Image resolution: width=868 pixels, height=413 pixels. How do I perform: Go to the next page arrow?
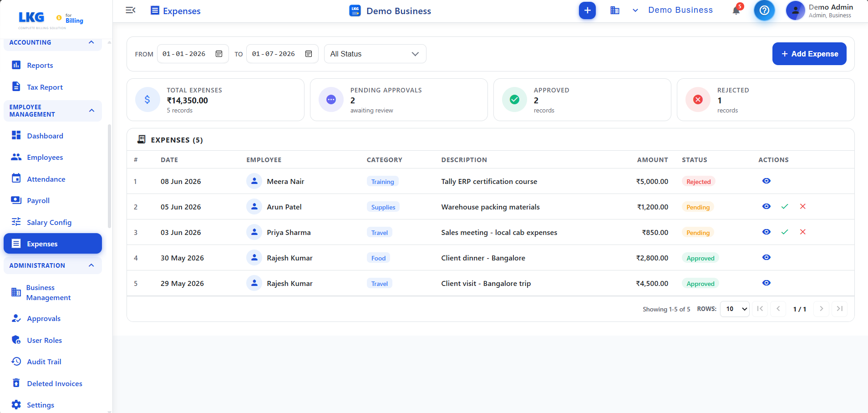click(821, 309)
